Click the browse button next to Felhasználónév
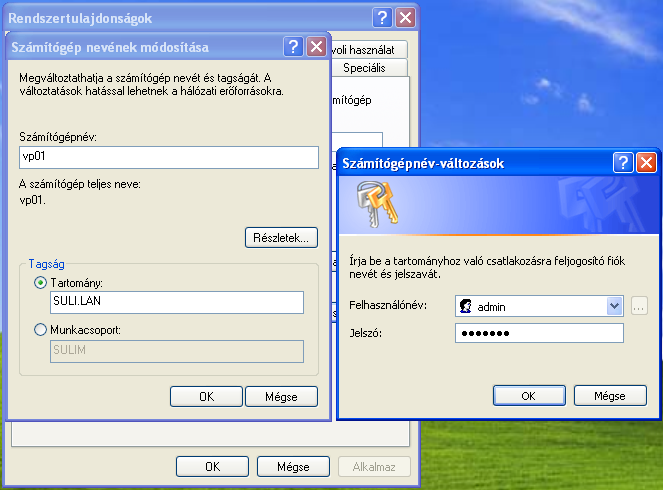 tap(639, 305)
